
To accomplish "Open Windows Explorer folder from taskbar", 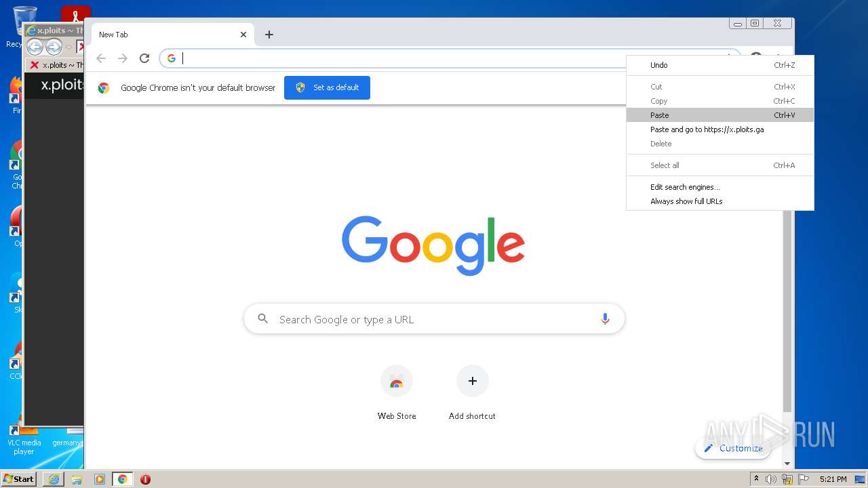I will [x=77, y=479].
